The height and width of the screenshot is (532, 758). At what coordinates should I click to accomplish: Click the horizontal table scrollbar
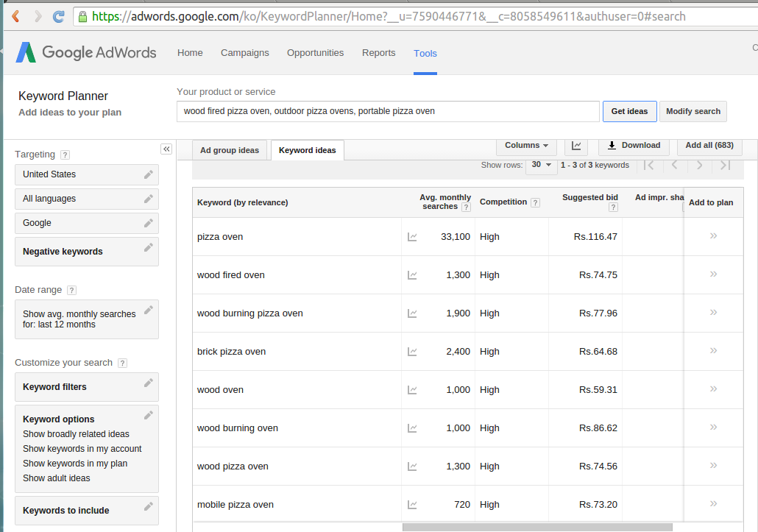click(537, 527)
